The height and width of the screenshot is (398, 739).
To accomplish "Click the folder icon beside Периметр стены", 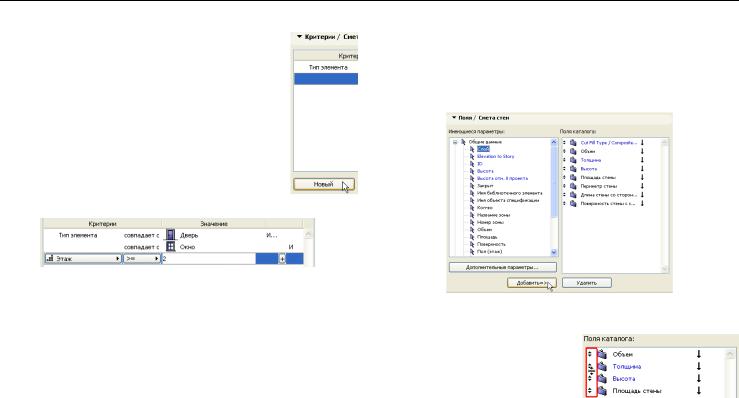I will [x=573, y=186].
